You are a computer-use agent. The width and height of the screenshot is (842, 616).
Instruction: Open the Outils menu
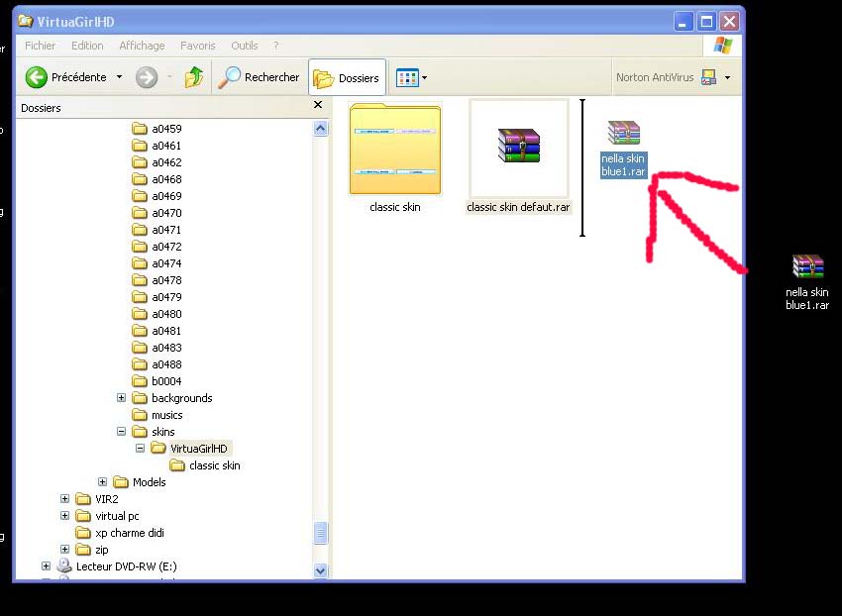click(x=245, y=46)
